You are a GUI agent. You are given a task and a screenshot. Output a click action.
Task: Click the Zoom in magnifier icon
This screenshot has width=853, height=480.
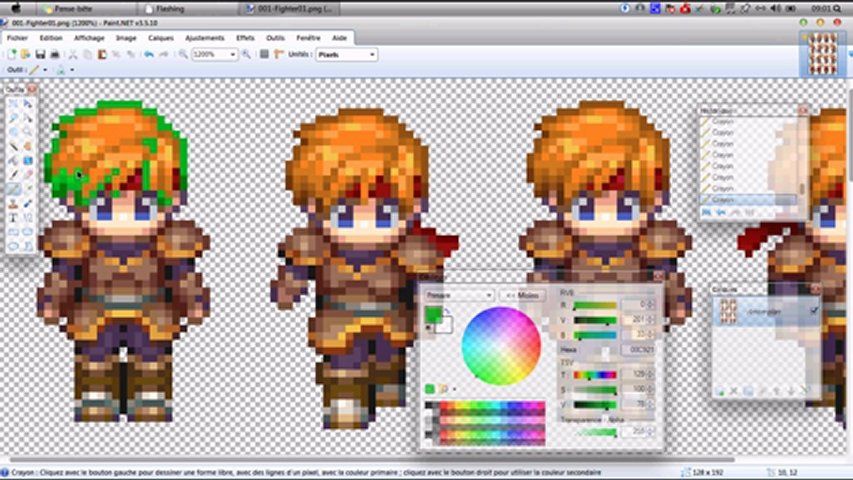point(246,54)
